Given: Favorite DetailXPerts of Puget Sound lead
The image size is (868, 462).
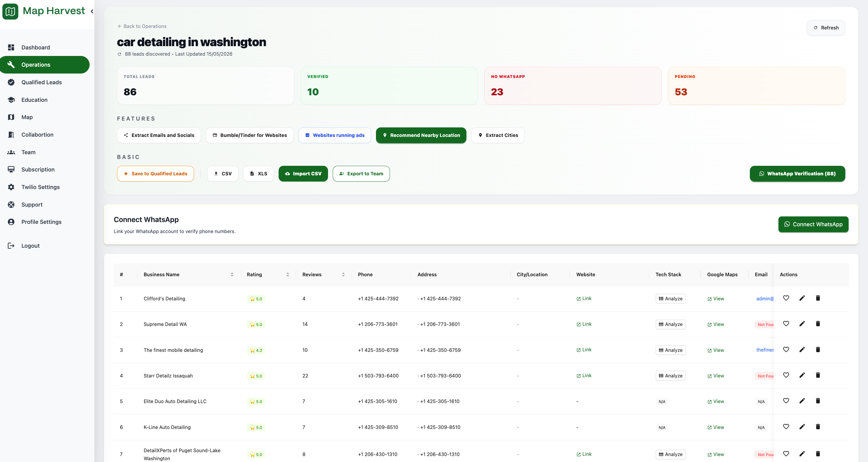Looking at the screenshot, I should [x=786, y=454].
